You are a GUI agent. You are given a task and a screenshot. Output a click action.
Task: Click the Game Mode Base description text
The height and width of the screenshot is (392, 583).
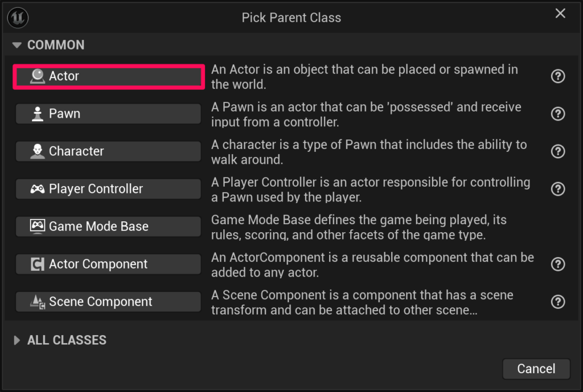[359, 226]
